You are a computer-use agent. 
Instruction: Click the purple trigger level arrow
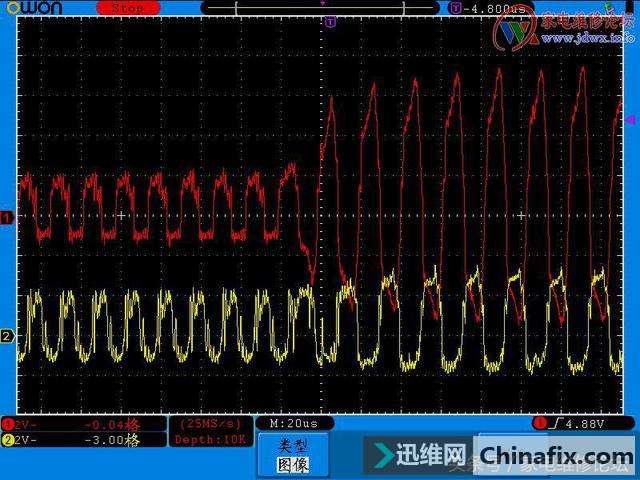point(630,119)
